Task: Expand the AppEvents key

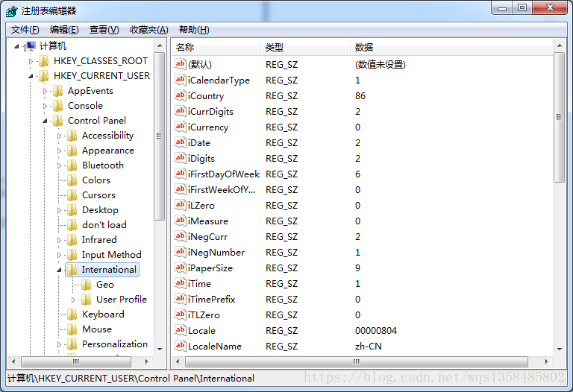Action: pyautogui.click(x=45, y=91)
